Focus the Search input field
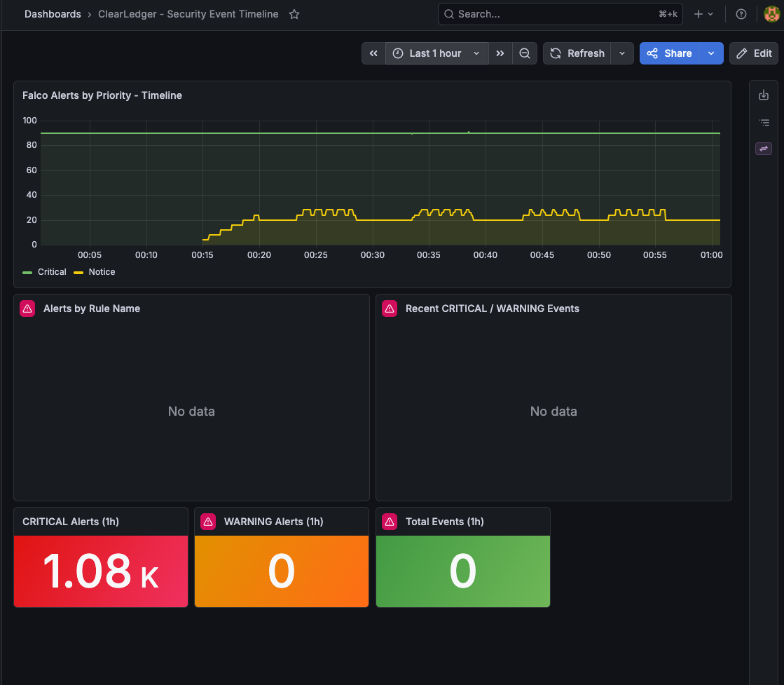Viewport: 784px width, 685px height. [x=560, y=14]
